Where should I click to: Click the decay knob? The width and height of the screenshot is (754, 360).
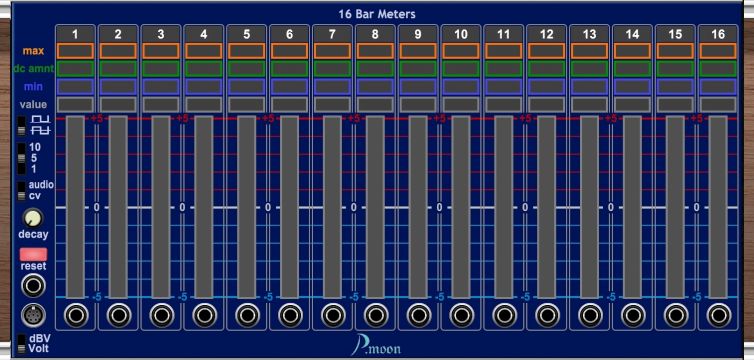coord(33,218)
